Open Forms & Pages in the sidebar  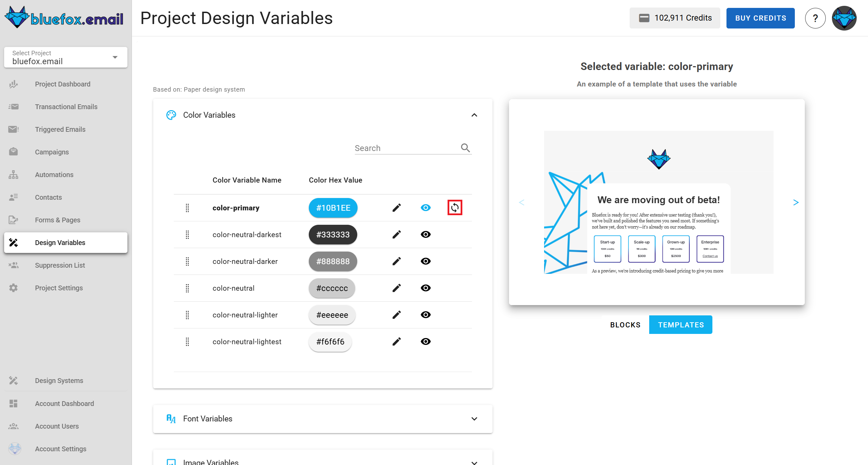(x=66, y=220)
